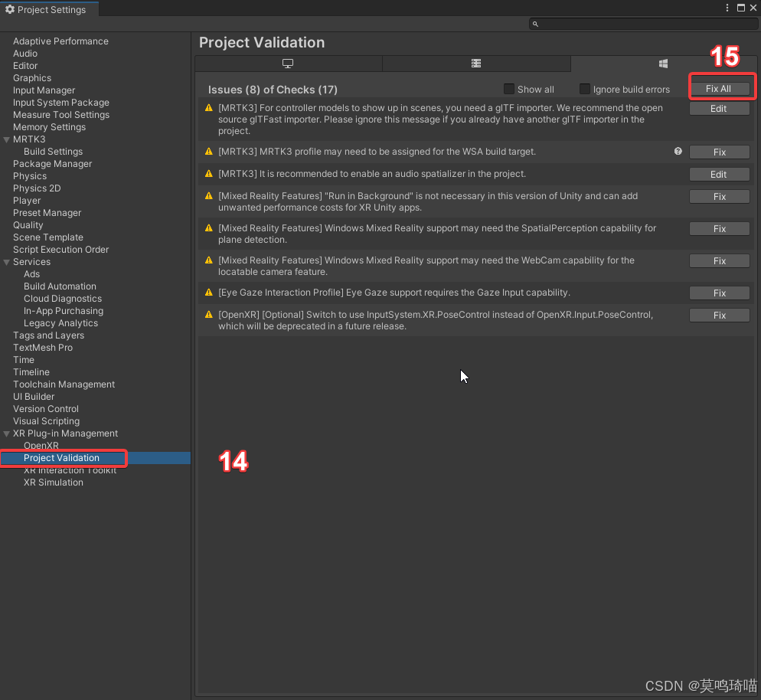Click Fix for Gaze Input capability issue
The width and height of the screenshot is (761, 700).
coord(719,293)
